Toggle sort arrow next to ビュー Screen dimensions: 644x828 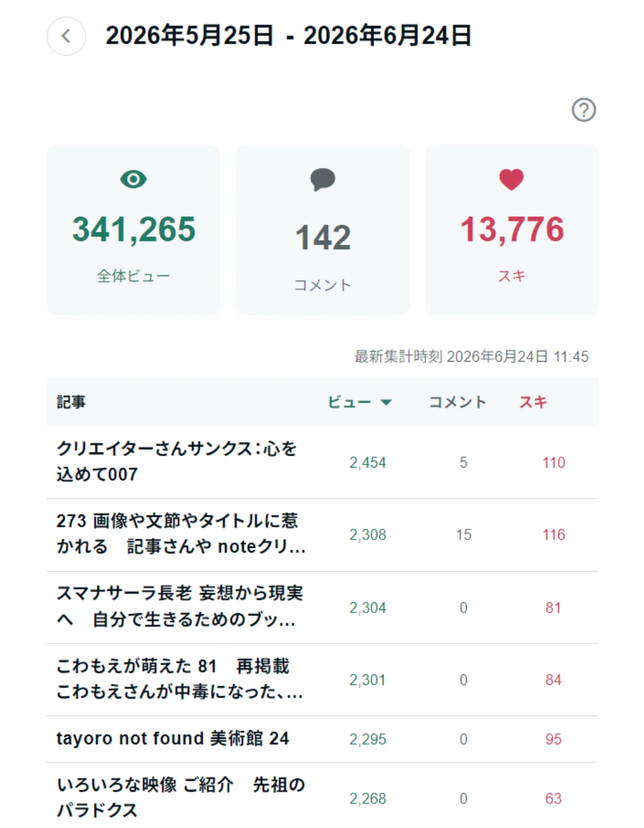(x=386, y=402)
